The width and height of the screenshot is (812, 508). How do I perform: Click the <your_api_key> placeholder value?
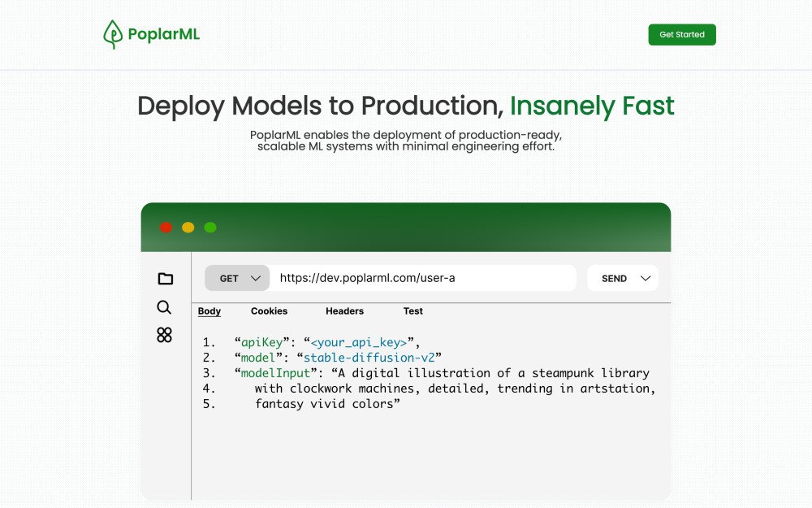[x=358, y=342]
